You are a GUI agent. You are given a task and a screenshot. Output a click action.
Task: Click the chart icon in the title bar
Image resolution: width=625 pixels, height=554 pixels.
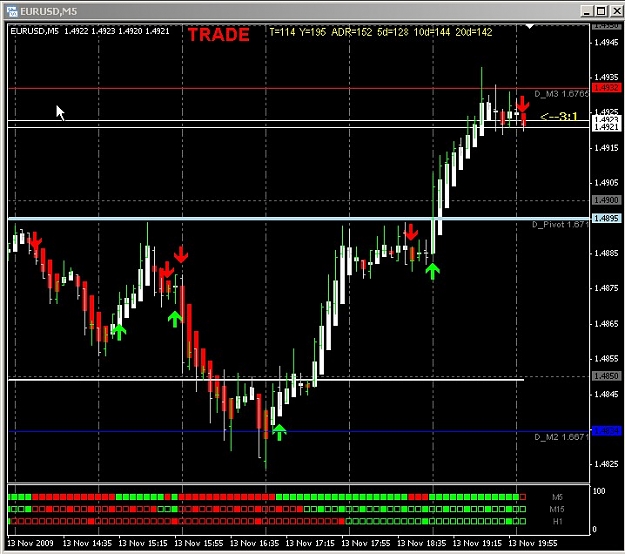pyautogui.click(x=12, y=11)
